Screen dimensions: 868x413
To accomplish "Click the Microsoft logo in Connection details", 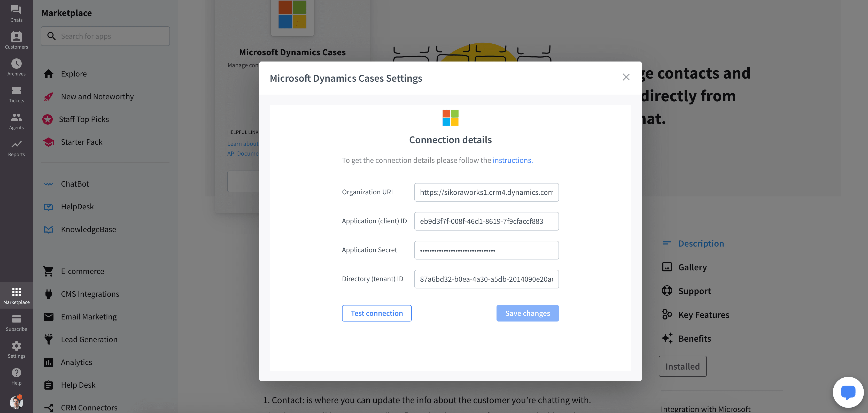I will point(450,118).
